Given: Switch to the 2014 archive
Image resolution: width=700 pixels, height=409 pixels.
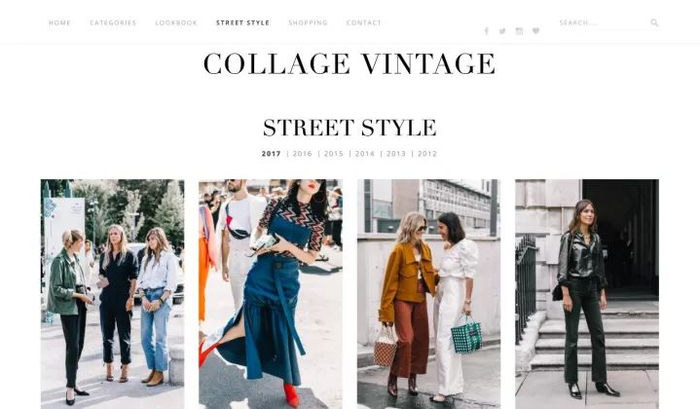Looking at the screenshot, I should coord(365,154).
